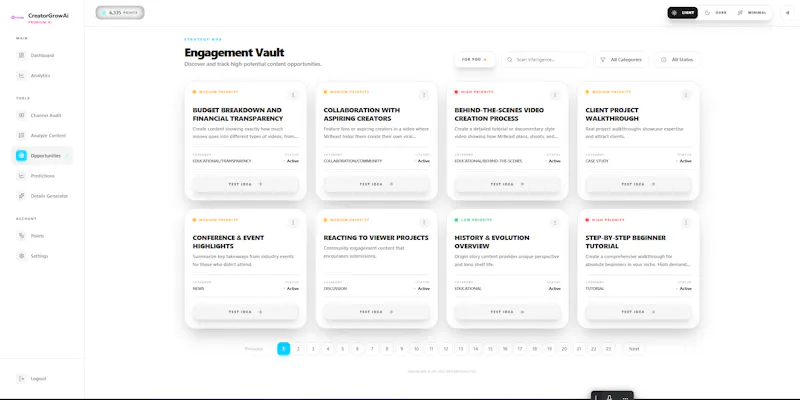800x400 pixels.
Task: Click the Logout link
Action: coord(38,379)
